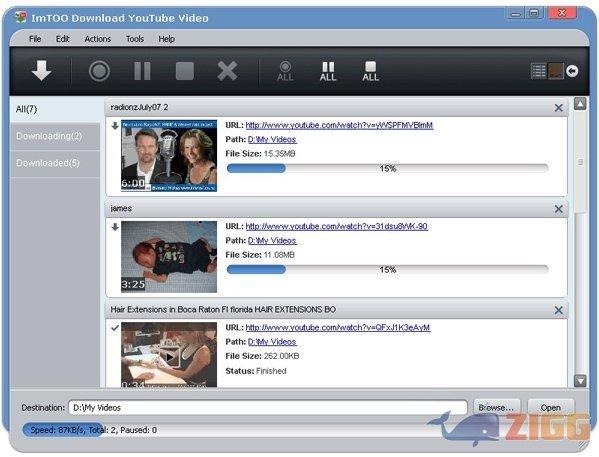Maximize the ImTOO window
599x457 pixels.
pos(534,14)
